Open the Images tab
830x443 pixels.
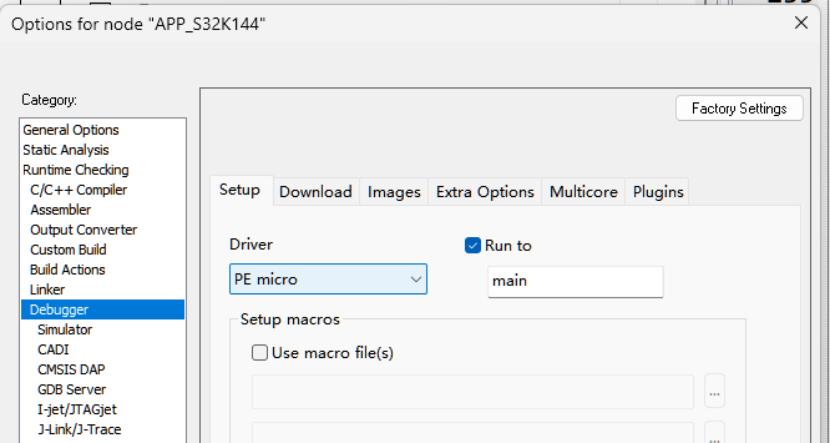tap(394, 192)
